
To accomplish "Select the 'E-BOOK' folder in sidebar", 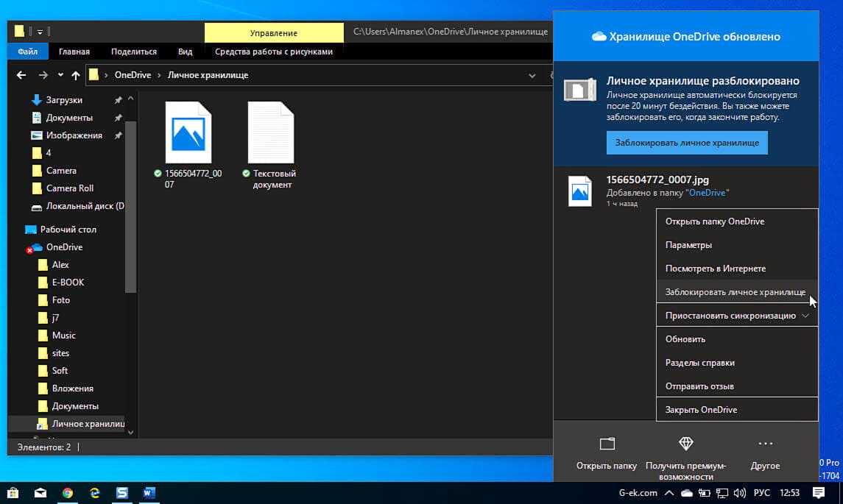I will point(68,283).
